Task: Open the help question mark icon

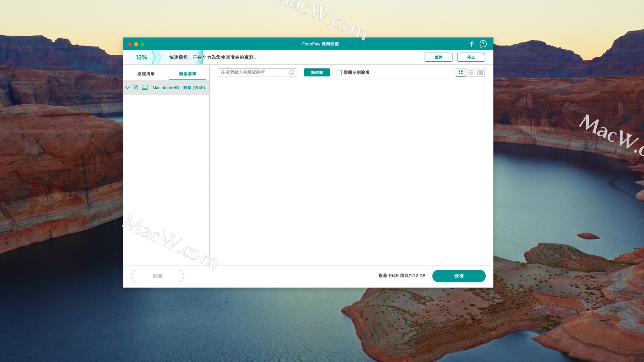Action: pos(483,44)
